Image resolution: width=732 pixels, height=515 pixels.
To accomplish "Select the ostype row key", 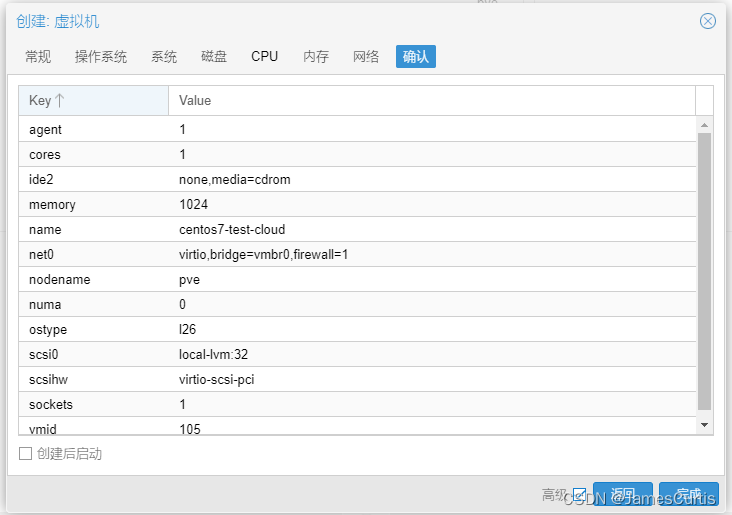I will pyautogui.click(x=48, y=330).
